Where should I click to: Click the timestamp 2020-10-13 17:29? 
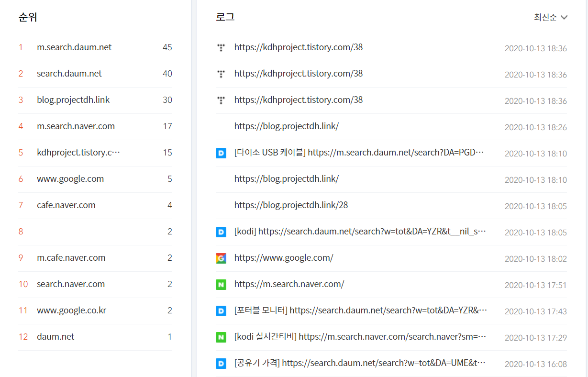coord(536,338)
